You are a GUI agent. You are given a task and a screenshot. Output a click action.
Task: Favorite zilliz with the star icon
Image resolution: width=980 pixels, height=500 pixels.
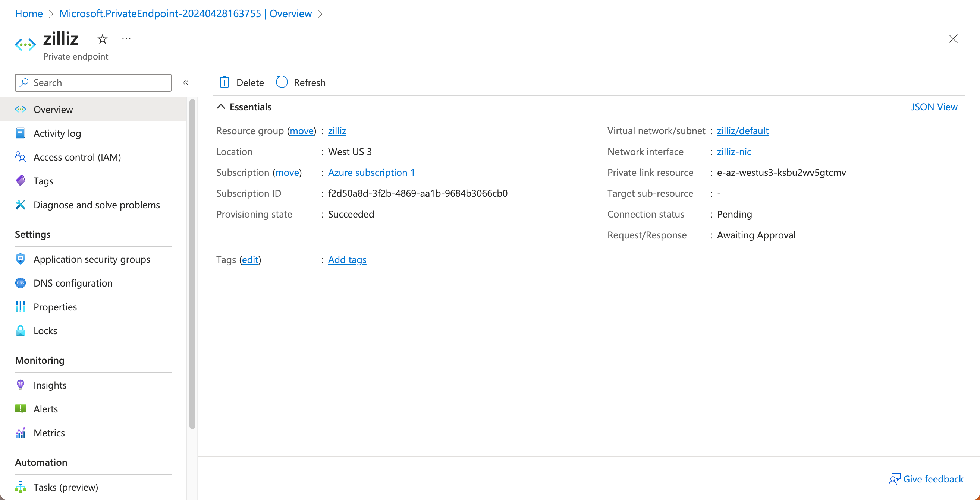(102, 39)
